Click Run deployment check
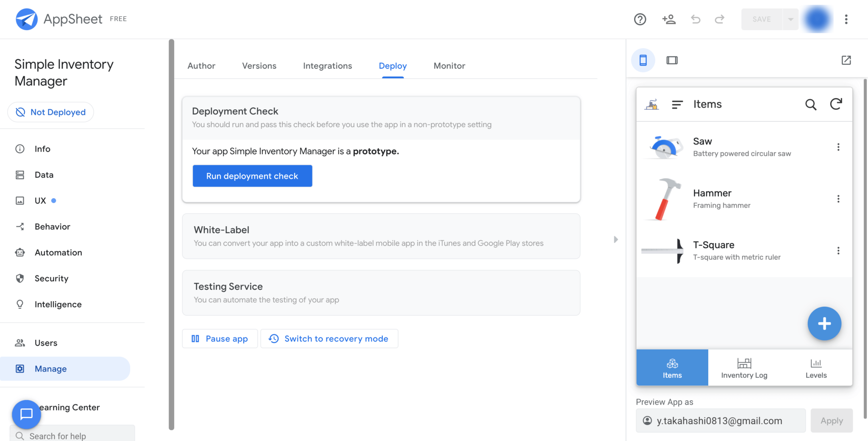This screenshot has width=868, height=441. click(x=252, y=176)
